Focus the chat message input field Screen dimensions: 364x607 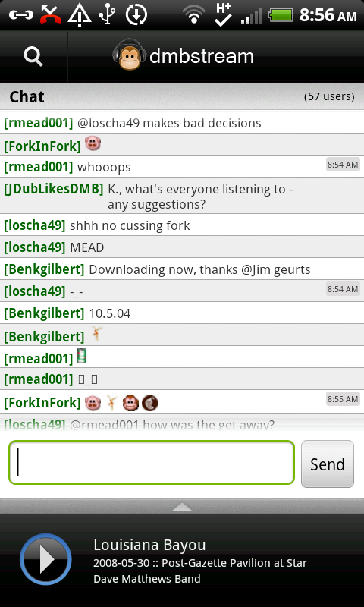point(152,463)
